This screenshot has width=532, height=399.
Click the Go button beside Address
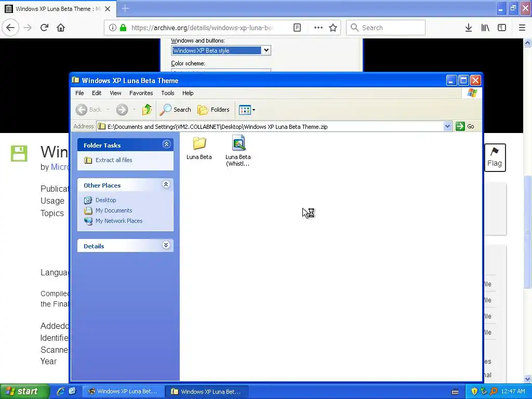[465, 127]
